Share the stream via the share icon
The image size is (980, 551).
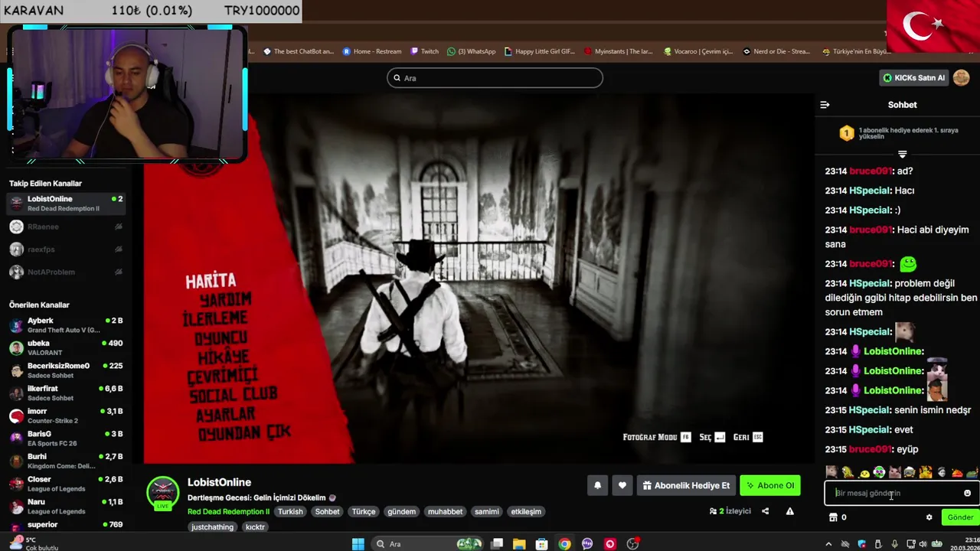click(x=765, y=511)
